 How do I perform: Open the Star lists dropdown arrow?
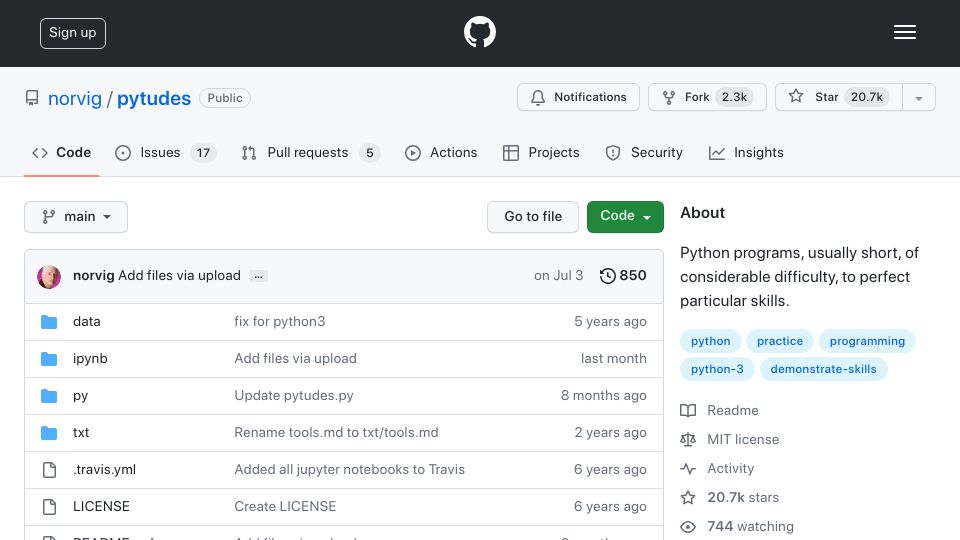(918, 97)
